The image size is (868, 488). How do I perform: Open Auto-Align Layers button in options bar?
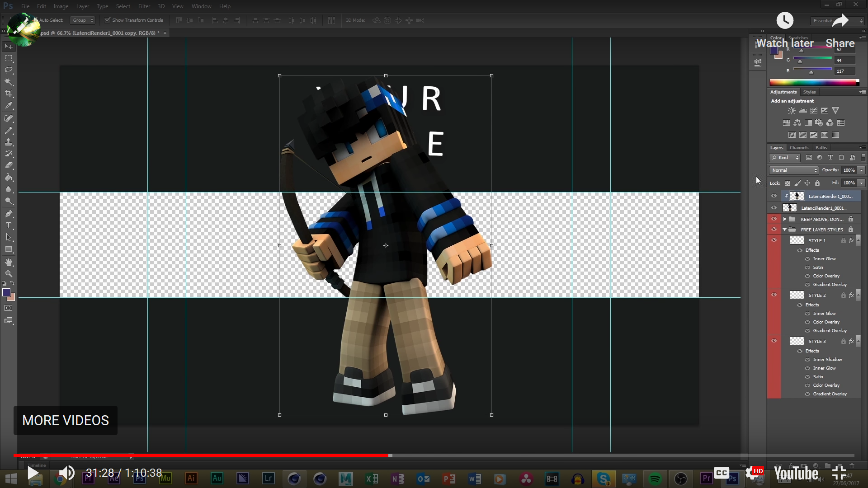pos(331,20)
